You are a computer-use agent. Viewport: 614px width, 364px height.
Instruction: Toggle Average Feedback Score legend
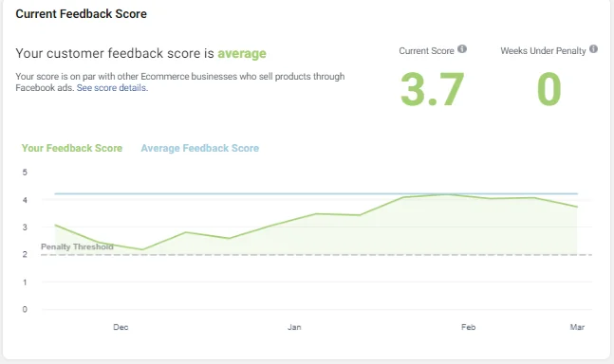click(200, 148)
